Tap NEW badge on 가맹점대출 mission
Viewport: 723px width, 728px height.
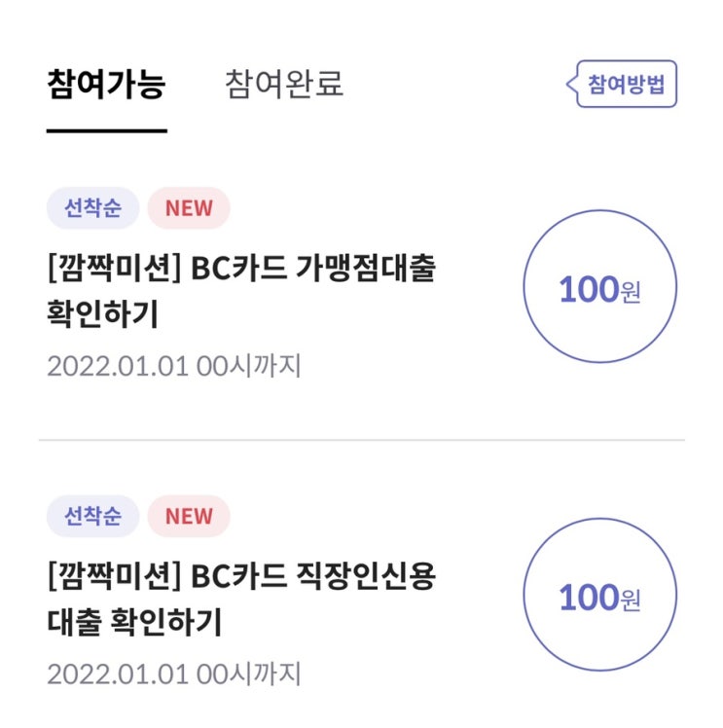[189, 208]
